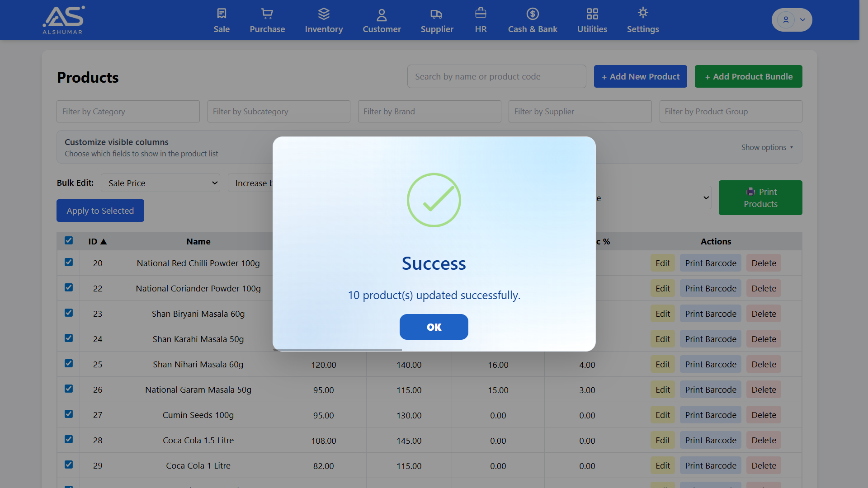Image resolution: width=868 pixels, height=488 pixels.
Task: Click OK on the Success dialog
Action: pyautogui.click(x=434, y=327)
